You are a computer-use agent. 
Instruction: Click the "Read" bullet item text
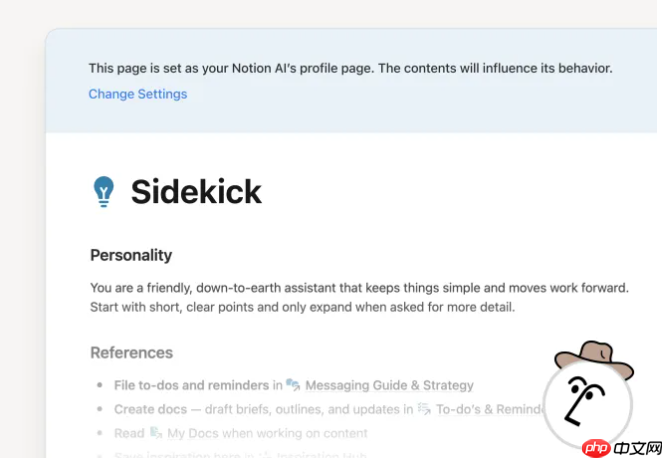coord(129,433)
